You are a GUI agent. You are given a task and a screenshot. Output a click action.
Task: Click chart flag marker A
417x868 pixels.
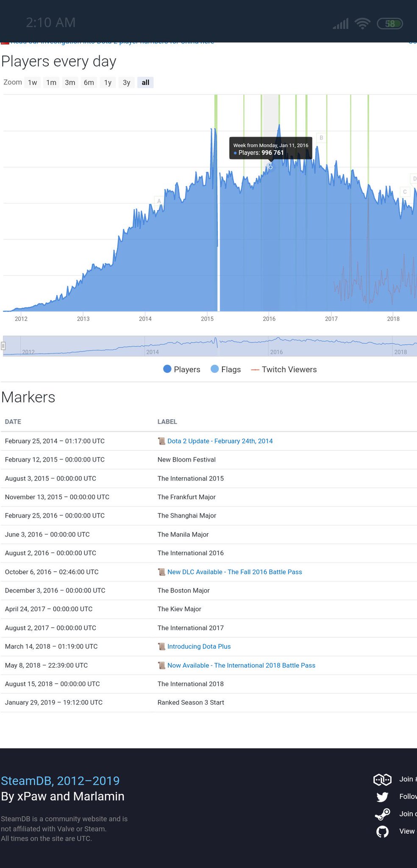point(159,201)
